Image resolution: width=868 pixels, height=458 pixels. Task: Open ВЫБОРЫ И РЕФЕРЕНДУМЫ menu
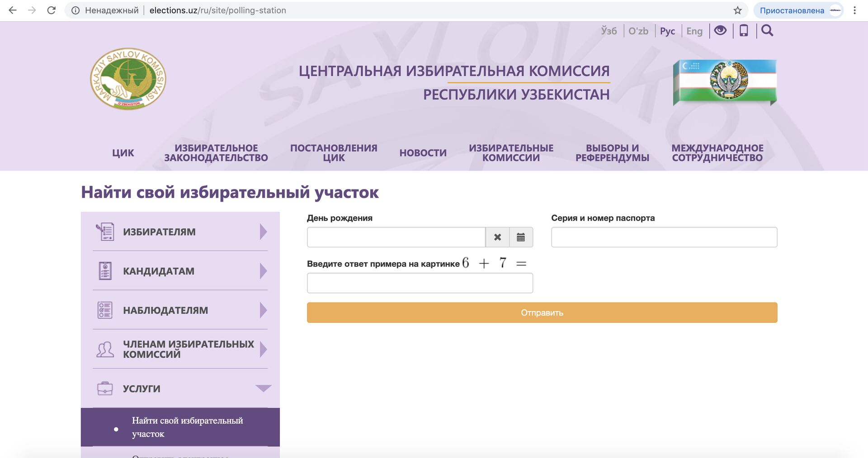click(612, 153)
